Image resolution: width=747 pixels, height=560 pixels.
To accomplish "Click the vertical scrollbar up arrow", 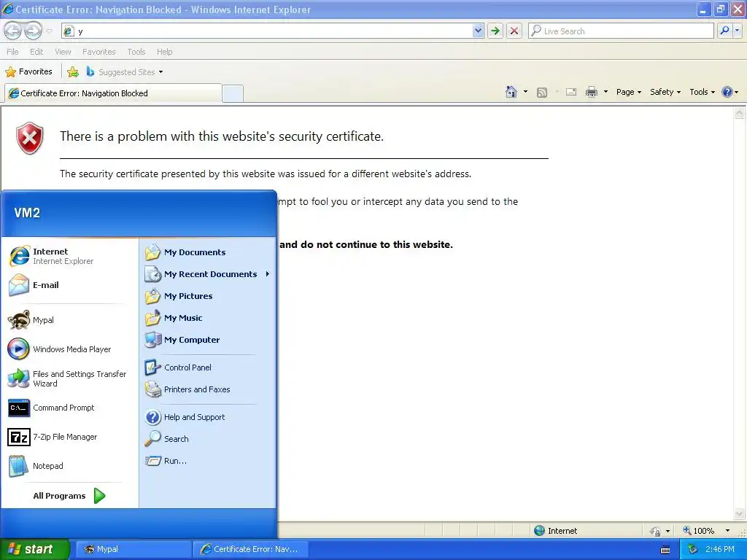I will pos(740,113).
